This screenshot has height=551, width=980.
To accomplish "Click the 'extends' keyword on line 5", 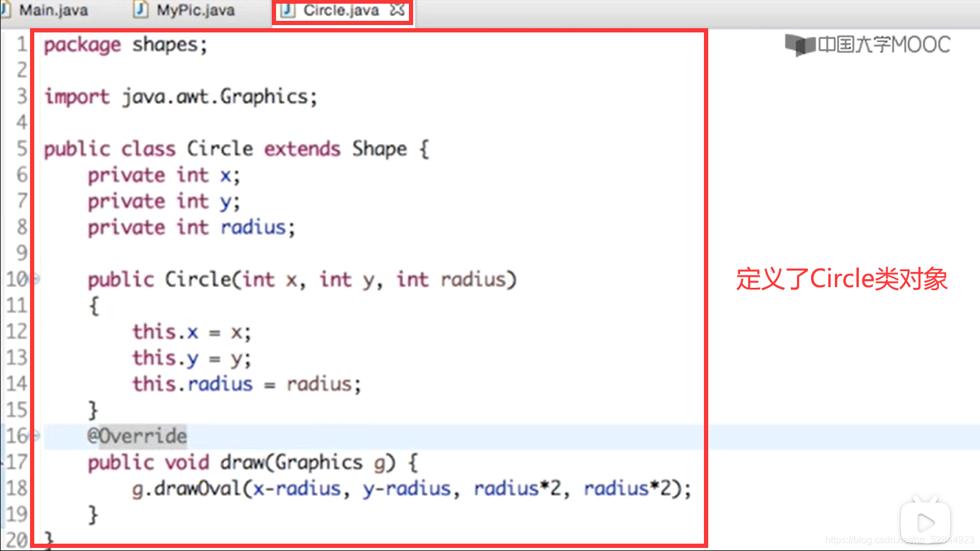I will 302,149.
